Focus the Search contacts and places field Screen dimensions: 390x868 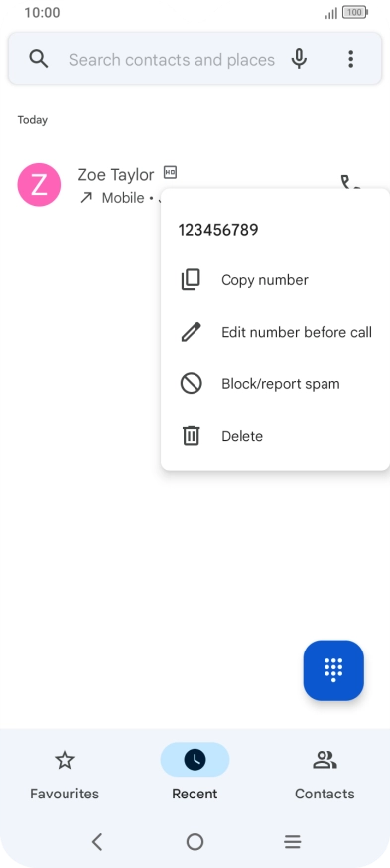[x=172, y=60]
